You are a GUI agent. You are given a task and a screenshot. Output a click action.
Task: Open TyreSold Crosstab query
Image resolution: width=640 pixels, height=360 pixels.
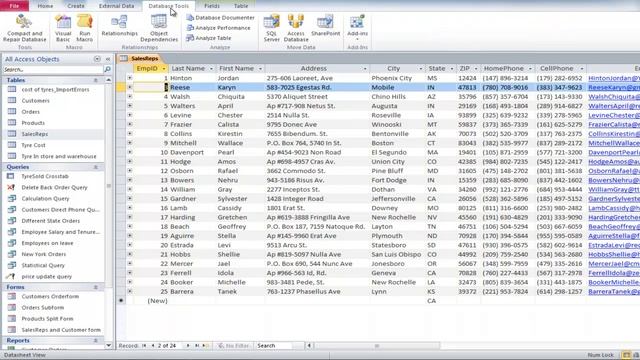click(45, 176)
